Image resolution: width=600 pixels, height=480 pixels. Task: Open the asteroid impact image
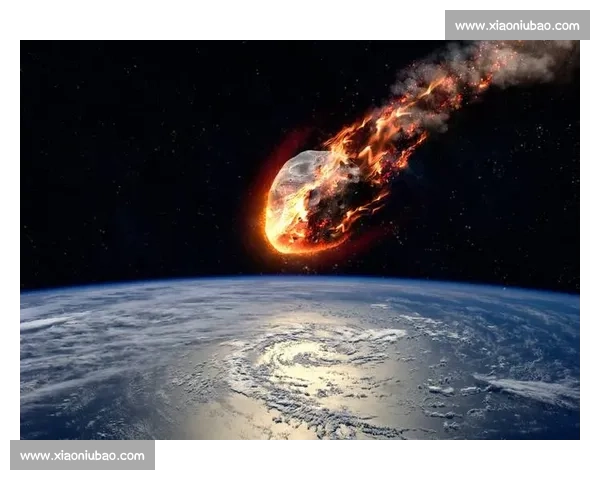coord(300,240)
